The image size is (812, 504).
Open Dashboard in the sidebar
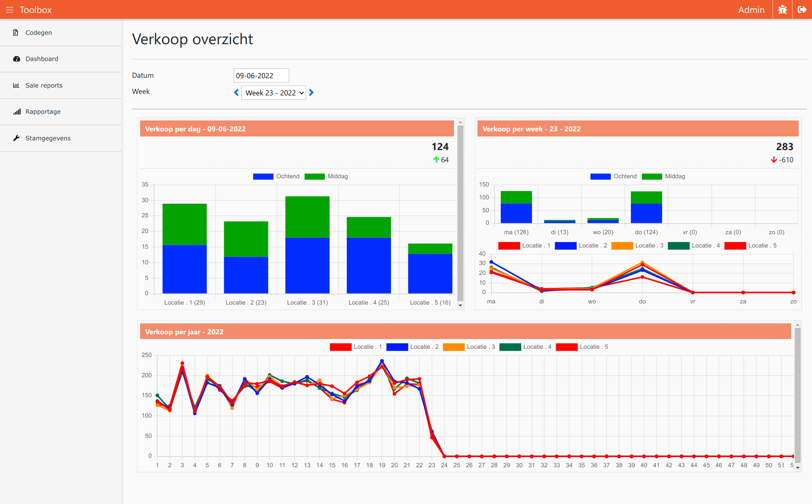tap(61, 59)
